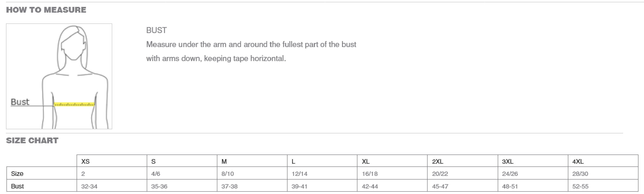Viewport: 644px width, 194px height.
Task: Click the 32-34 bust cell
Action: pyautogui.click(x=89, y=186)
